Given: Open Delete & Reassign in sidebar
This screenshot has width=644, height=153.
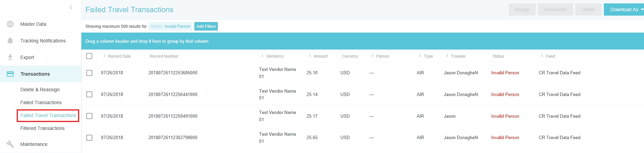Looking at the screenshot, I should click(x=40, y=90).
